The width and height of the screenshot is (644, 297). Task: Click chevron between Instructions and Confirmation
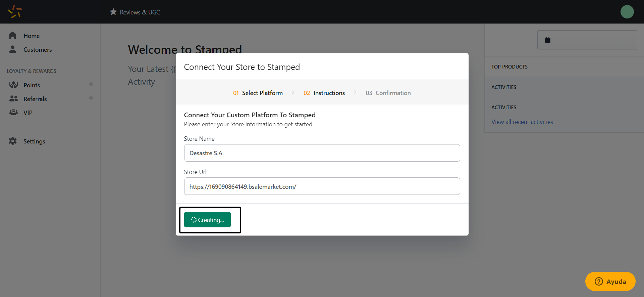click(x=355, y=92)
